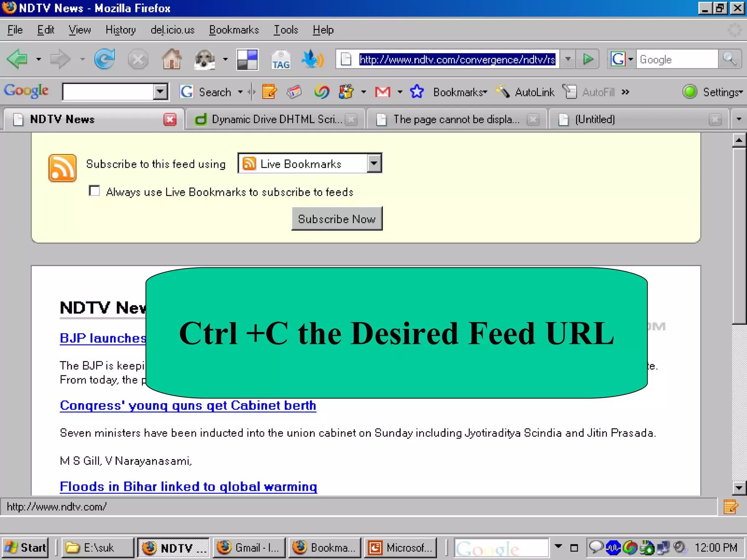Open the File menu
Viewport: 747px width, 560px height.
click(15, 30)
